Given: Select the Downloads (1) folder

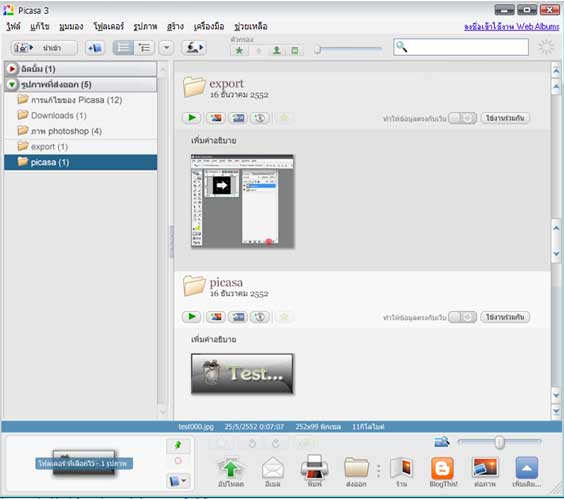Looking at the screenshot, I should tap(81, 115).
